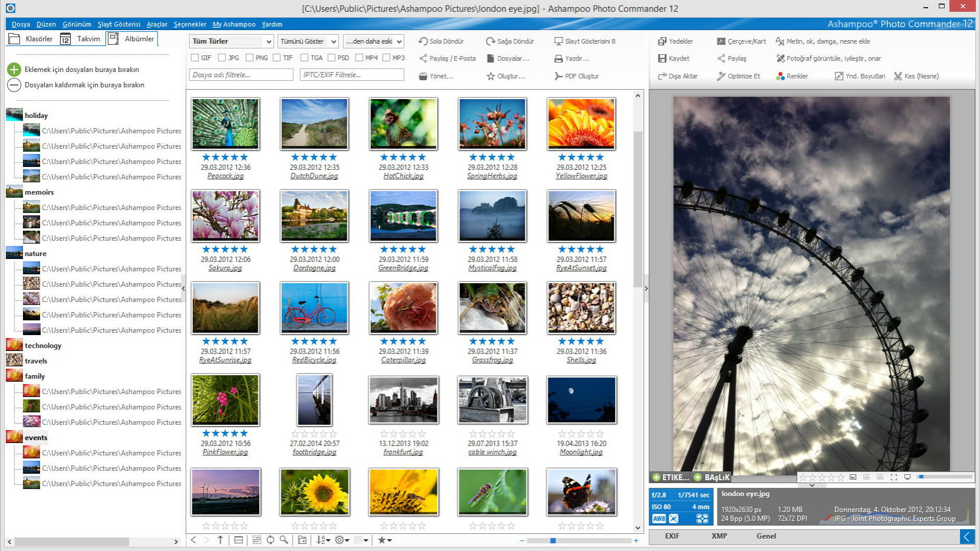Click the Sağa Döndür rotate-right icon

click(x=490, y=41)
